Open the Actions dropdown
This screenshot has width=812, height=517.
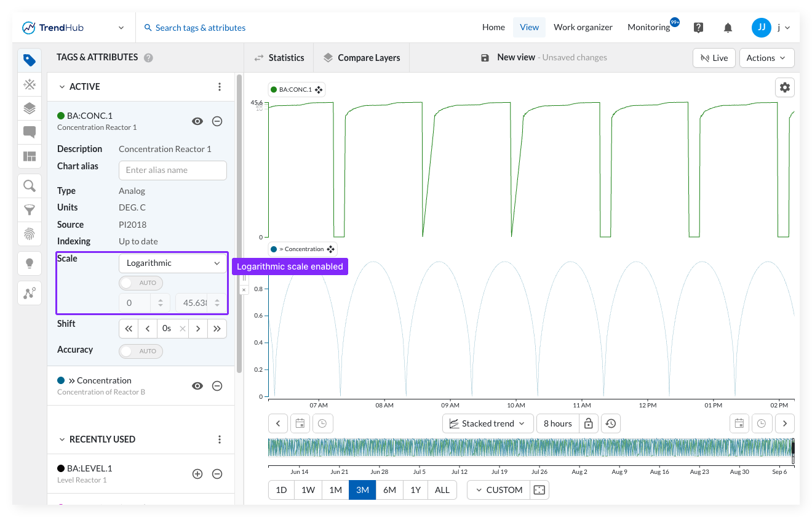pos(766,58)
